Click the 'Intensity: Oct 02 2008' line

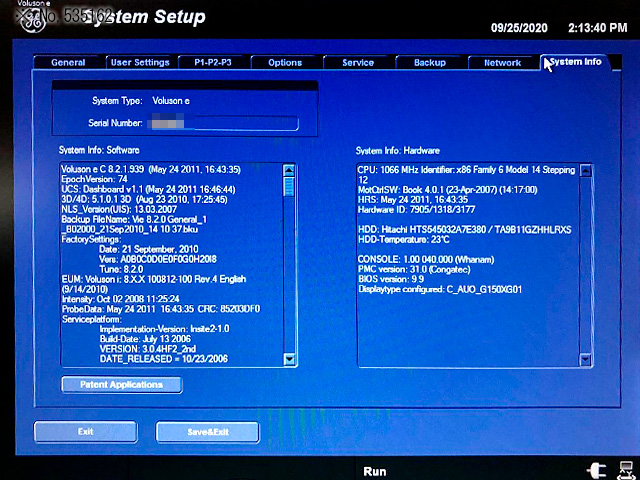coord(120,299)
